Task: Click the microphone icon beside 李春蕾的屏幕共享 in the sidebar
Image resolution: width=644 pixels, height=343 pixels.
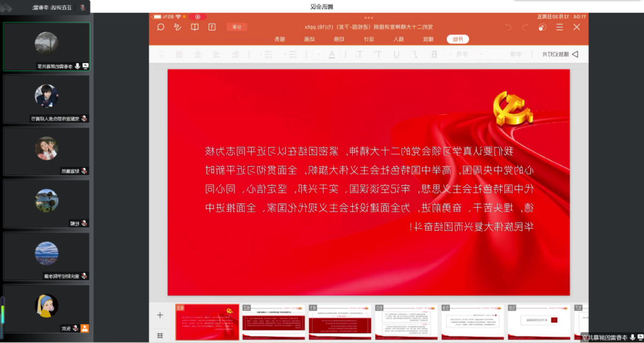Action: coord(77,66)
